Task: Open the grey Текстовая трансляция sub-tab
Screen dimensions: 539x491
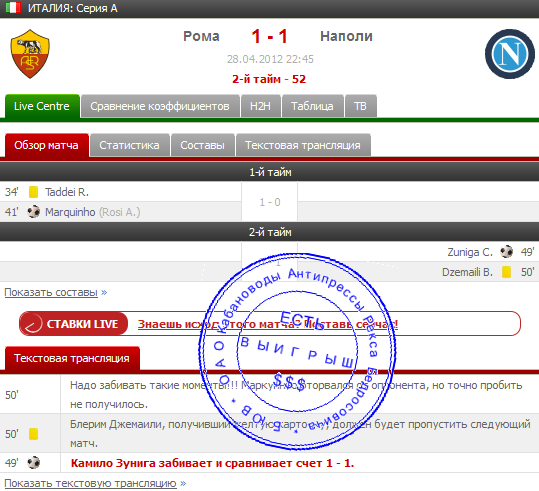Action: 303,145
